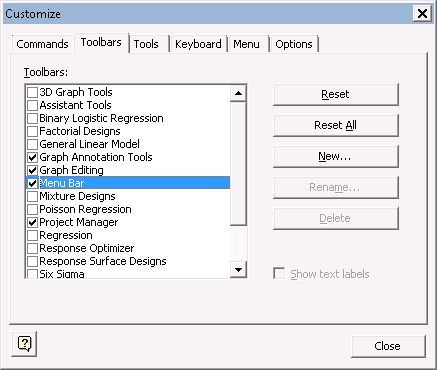The height and width of the screenshot is (370, 437).
Task: Click the scroll up arrow in toolbar list
Action: point(238,93)
